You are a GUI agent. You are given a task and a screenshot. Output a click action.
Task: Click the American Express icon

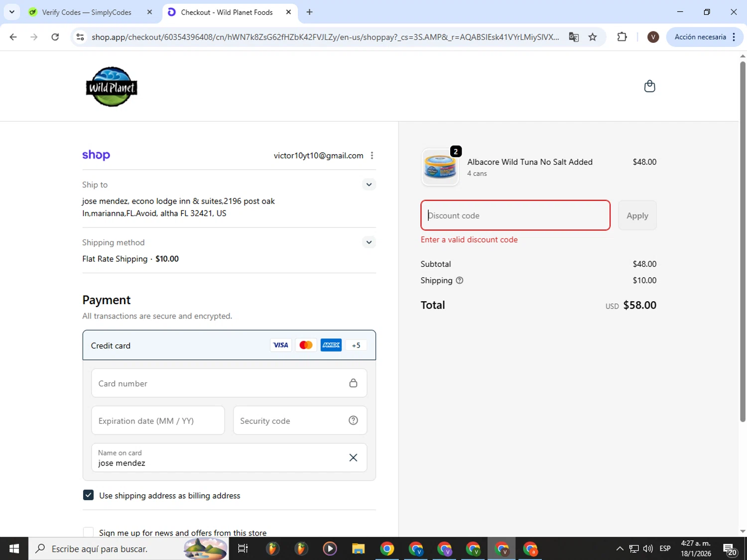[331, 345]
